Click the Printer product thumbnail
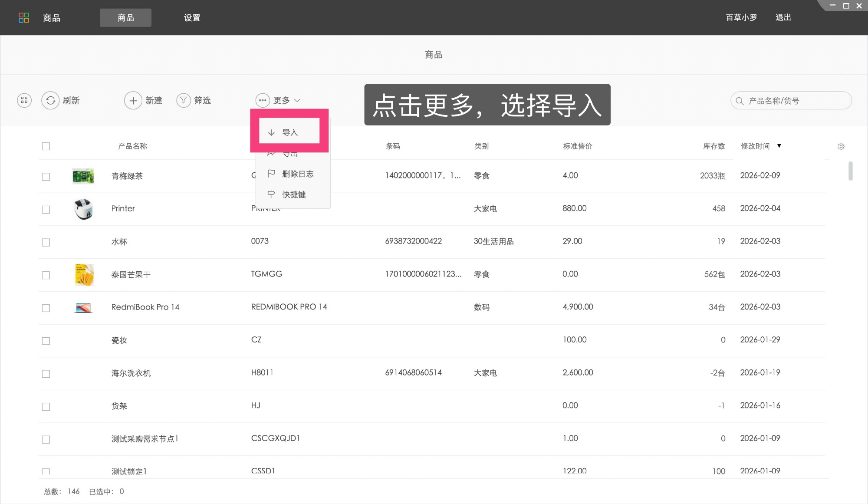The height and width of the screenshot is (504, 868). click(x=83, y=209)
